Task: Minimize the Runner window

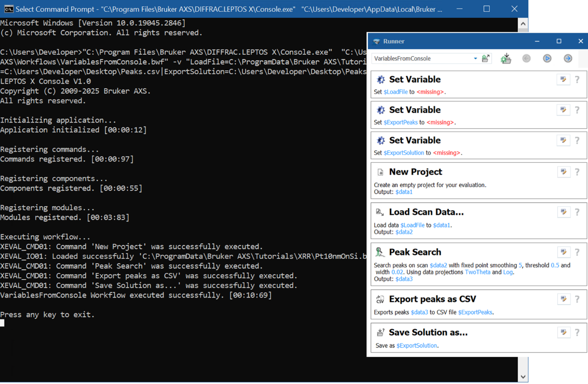Action: [x=537, y=41]
